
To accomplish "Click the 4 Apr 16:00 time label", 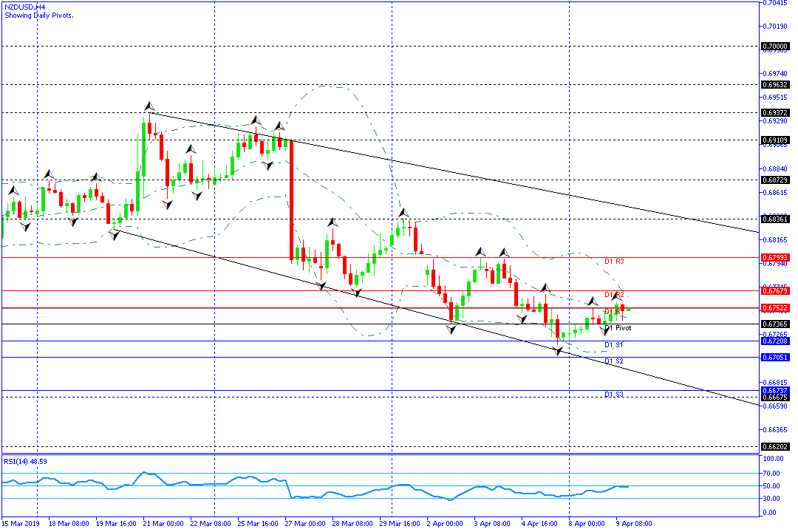I will pos(539,524).
